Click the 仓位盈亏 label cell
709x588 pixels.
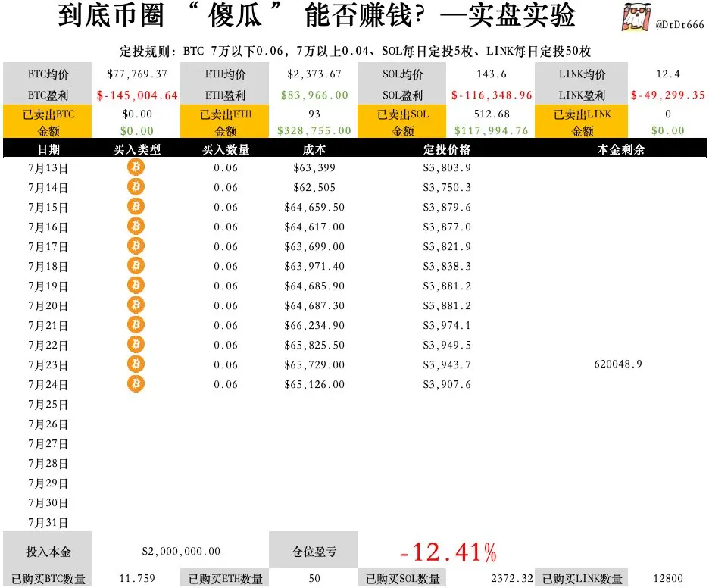tap(314, 550)
